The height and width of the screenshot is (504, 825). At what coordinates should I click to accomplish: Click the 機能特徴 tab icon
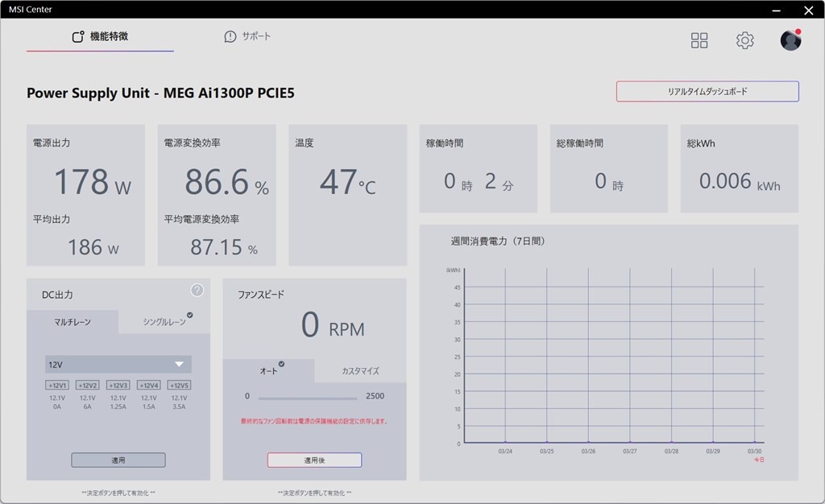[x=78, y=37]
